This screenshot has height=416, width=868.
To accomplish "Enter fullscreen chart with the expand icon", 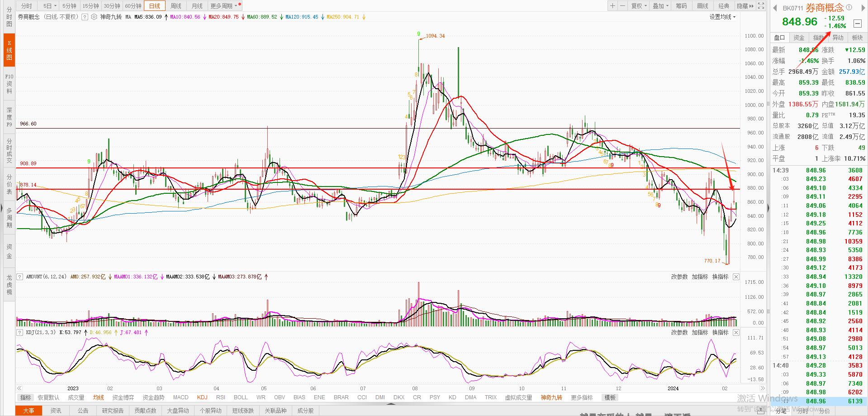I will pos(761,6).
